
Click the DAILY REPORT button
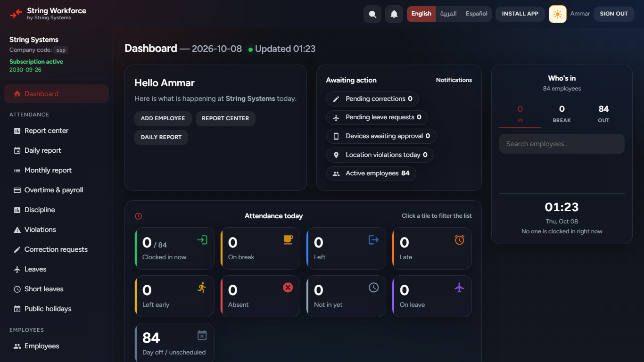(x=161, y=137)
